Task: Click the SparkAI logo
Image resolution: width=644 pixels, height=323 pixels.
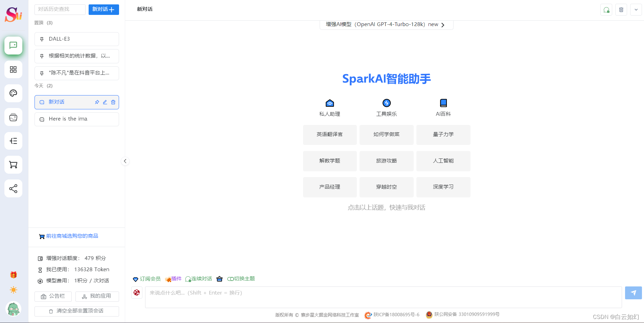Action: click(x=14, y=14)
